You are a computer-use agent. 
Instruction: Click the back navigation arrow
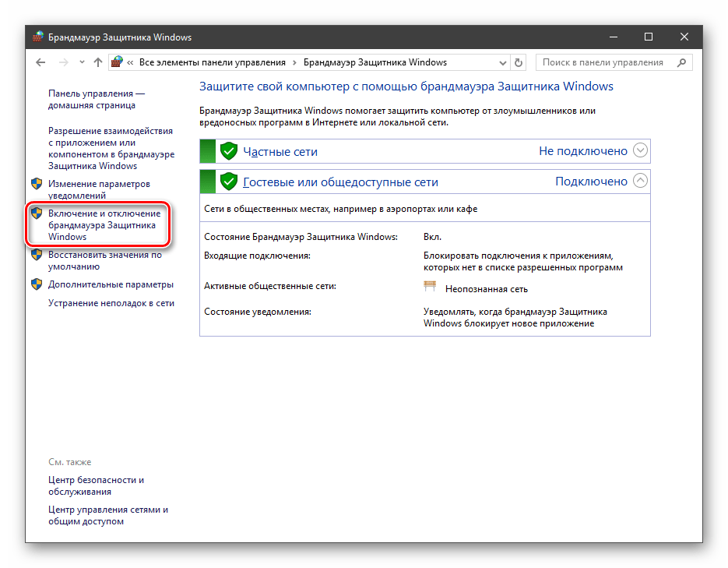41,62
